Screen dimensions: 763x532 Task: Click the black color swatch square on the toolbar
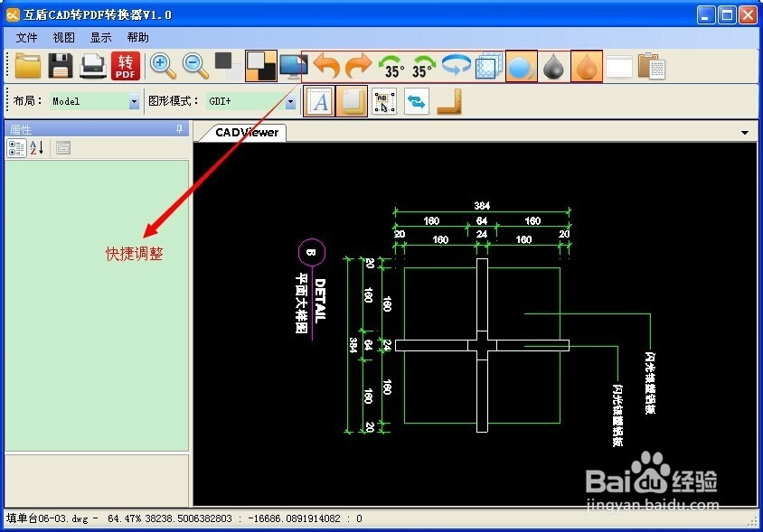tap(223, 63)
